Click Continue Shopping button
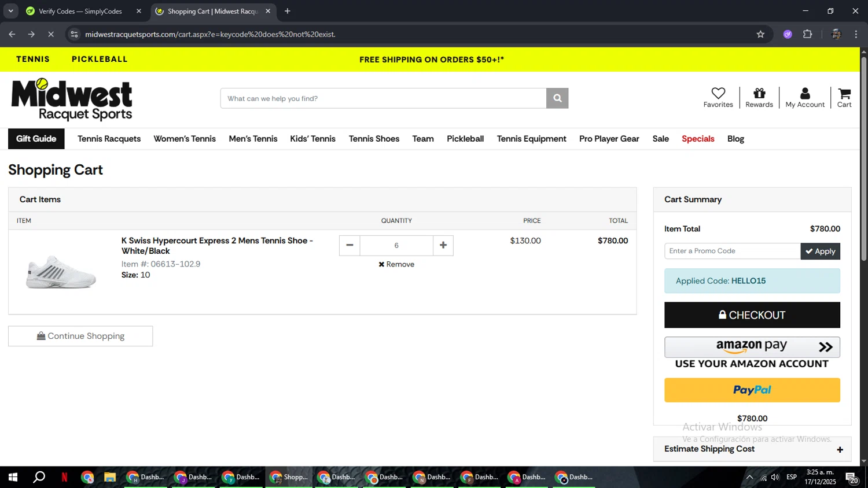 [80, 336]
